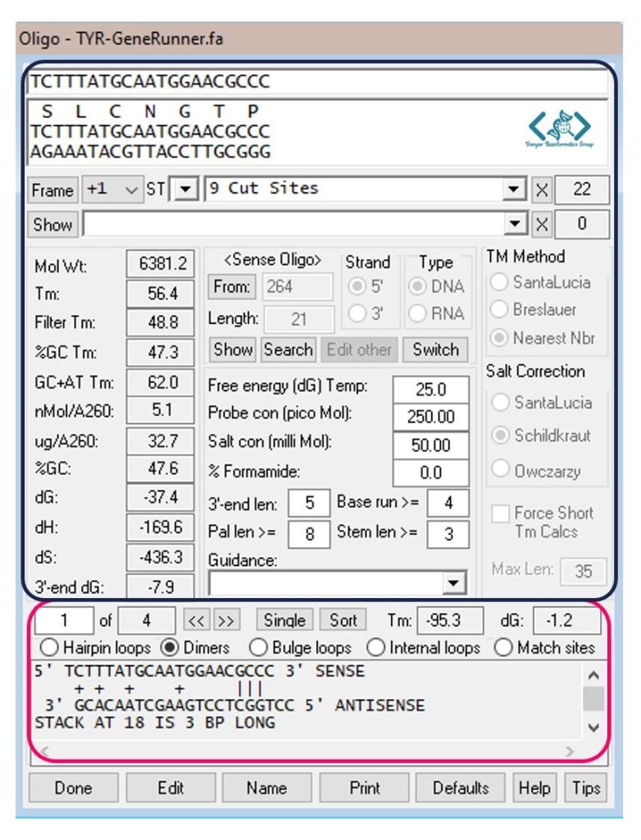Click the Free energy Temp field 25.0
This screenshot has height=840, width=641.
[x=431, y=390]
